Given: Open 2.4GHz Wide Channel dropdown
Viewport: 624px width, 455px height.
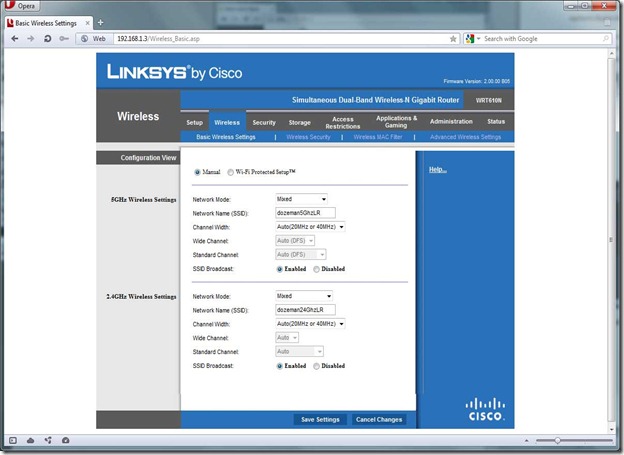Looking at the screenshot, I should (x=287, y=338).
